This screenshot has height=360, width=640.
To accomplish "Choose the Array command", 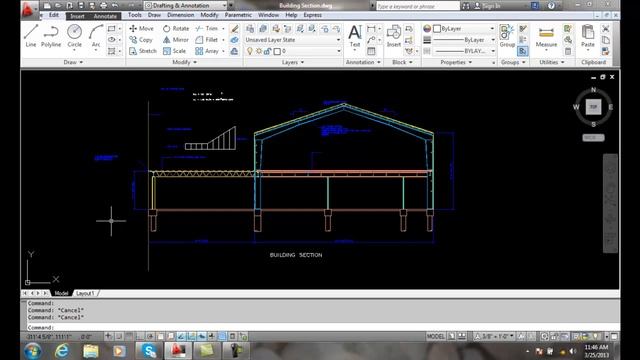I will click(207, 51).
